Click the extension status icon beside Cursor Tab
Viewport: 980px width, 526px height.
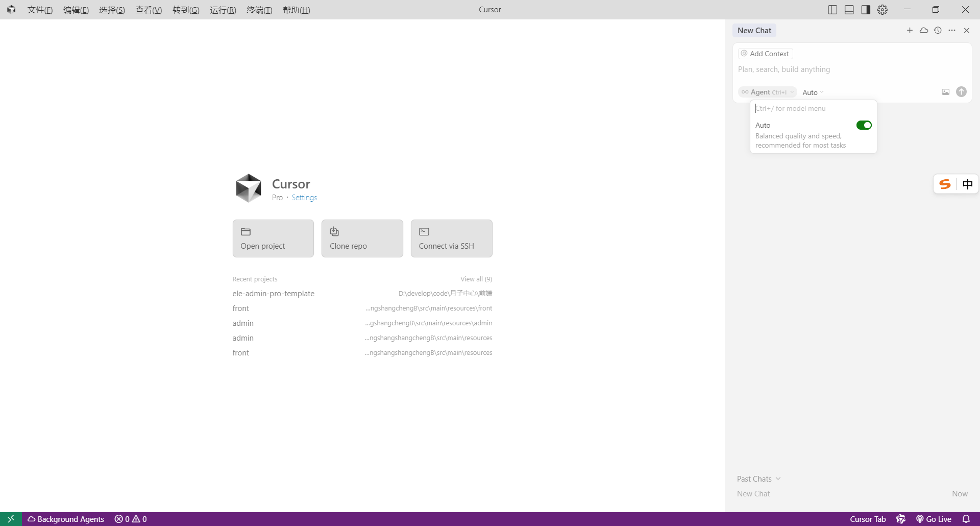click(901, 519)
